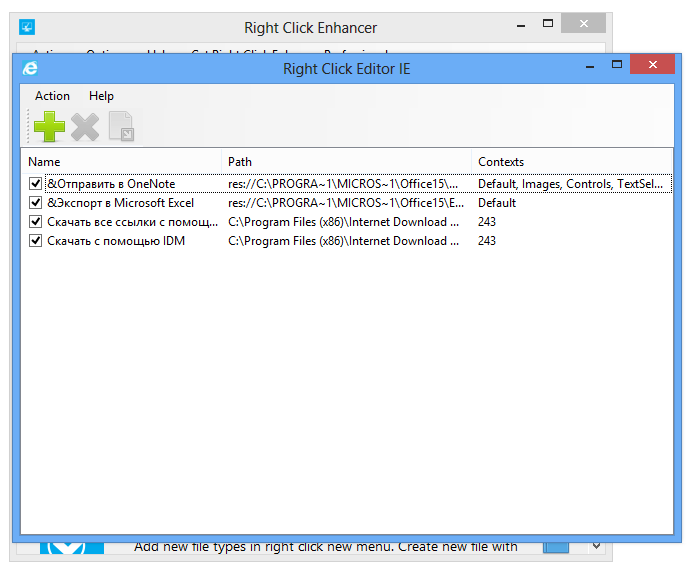
Task: Click the Right Click Enhancer app icon
Action: click(x=27, y=27)
